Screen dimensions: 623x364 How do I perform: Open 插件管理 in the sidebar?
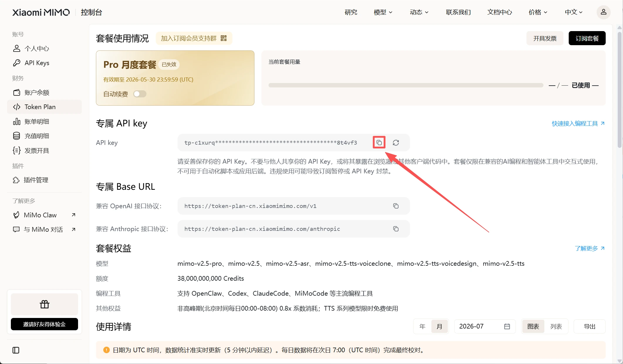(44, 180)
